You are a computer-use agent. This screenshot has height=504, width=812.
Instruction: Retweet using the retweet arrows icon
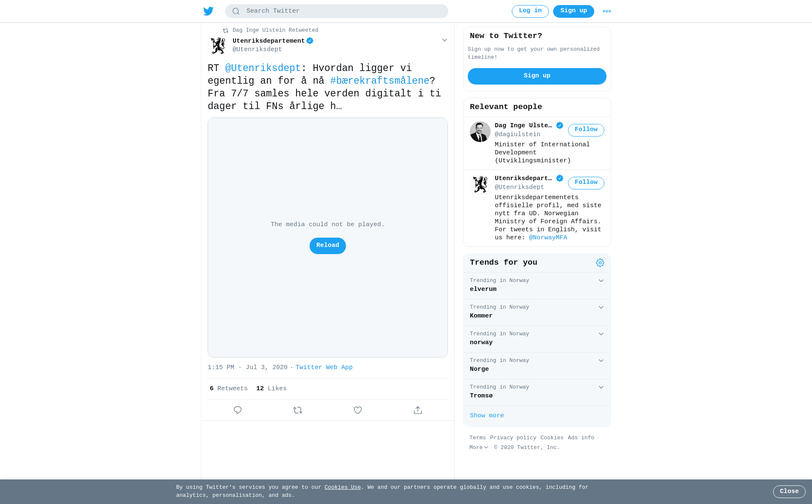click(298, 410)
